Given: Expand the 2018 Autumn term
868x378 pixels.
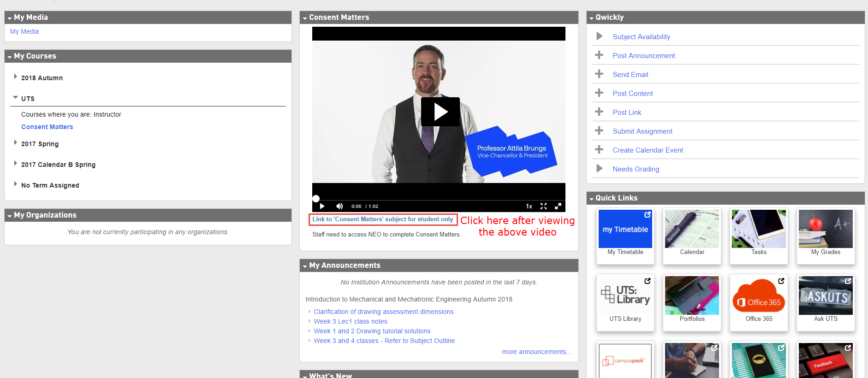Looking at the screenshot, I should pos(16,77).
